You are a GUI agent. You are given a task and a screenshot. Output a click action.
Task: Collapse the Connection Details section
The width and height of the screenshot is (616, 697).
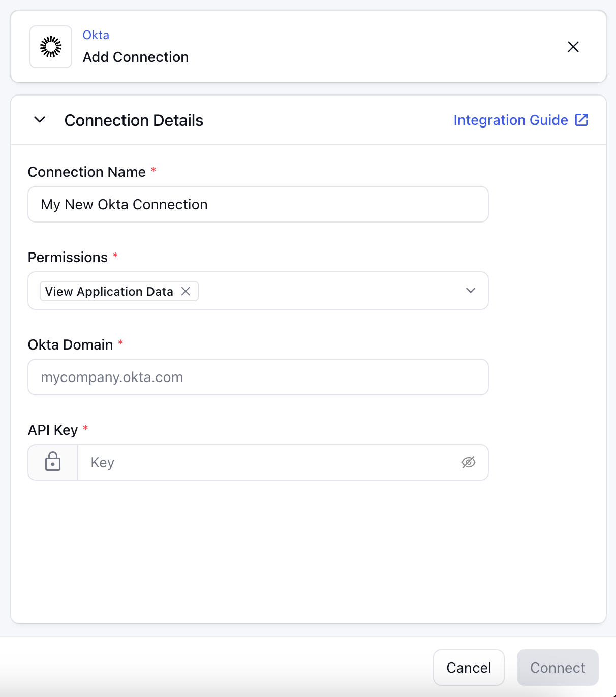point(40,120)
